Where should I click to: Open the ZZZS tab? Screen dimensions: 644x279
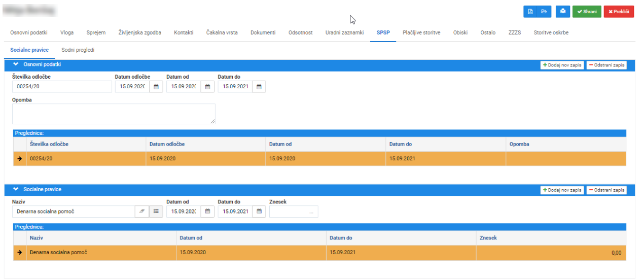(x=515, y=32)
